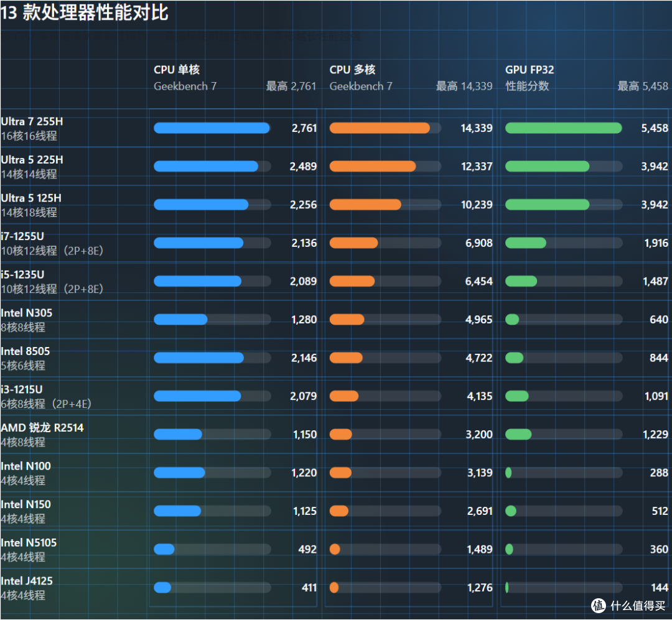
Task: Click the Ultra 5 225H single-core blue bar
Action: (206, 166)
